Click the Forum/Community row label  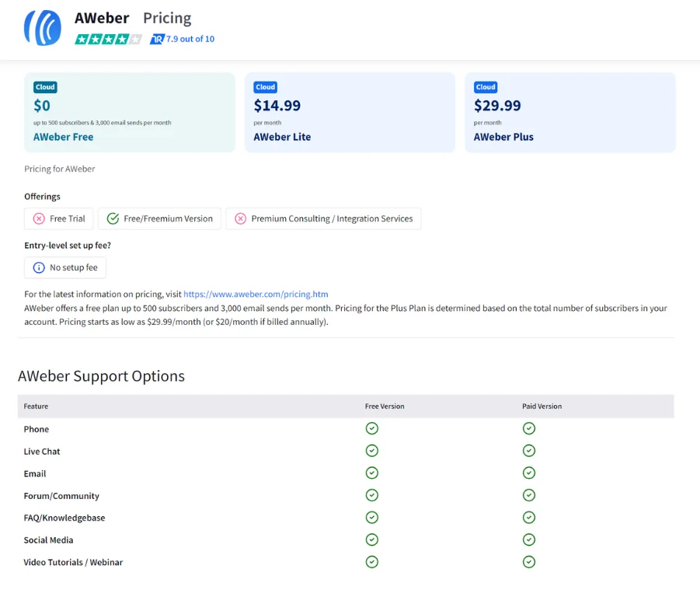pyautogui.click(x=61, y=496)
